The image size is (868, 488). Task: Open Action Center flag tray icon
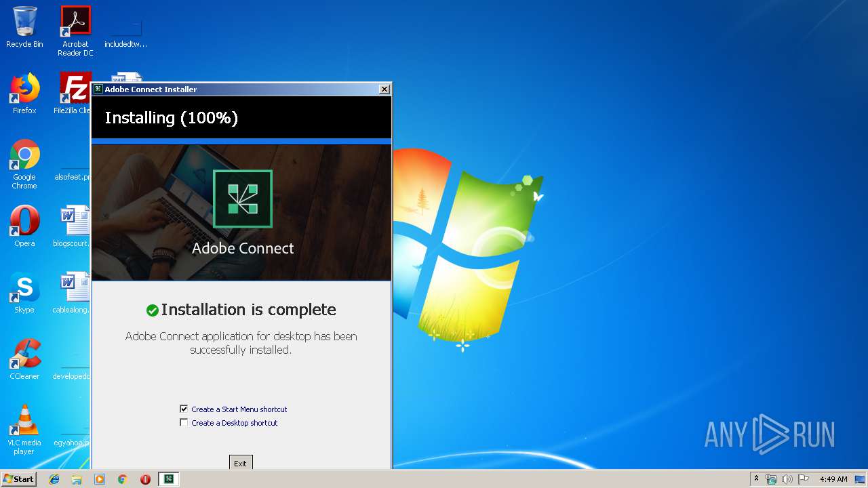tap(804, 479)
